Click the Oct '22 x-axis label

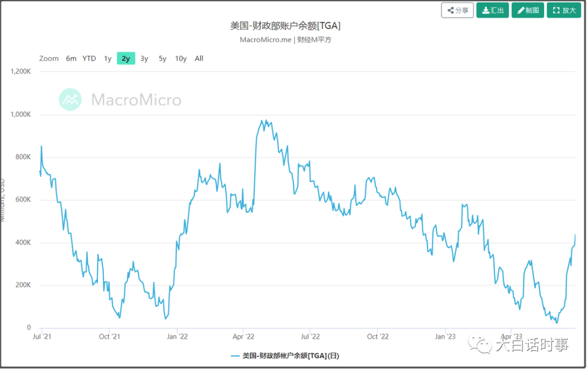(x=378, y=337)
